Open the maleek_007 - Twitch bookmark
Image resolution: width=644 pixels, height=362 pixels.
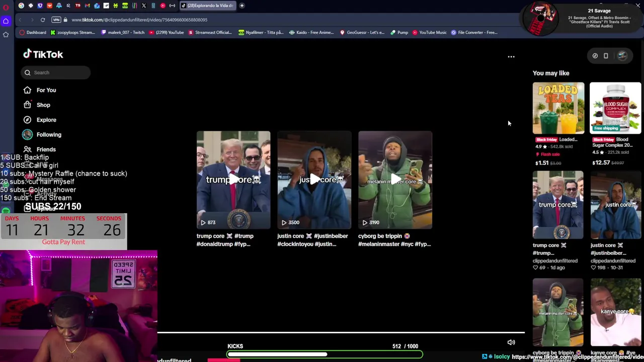122,32
